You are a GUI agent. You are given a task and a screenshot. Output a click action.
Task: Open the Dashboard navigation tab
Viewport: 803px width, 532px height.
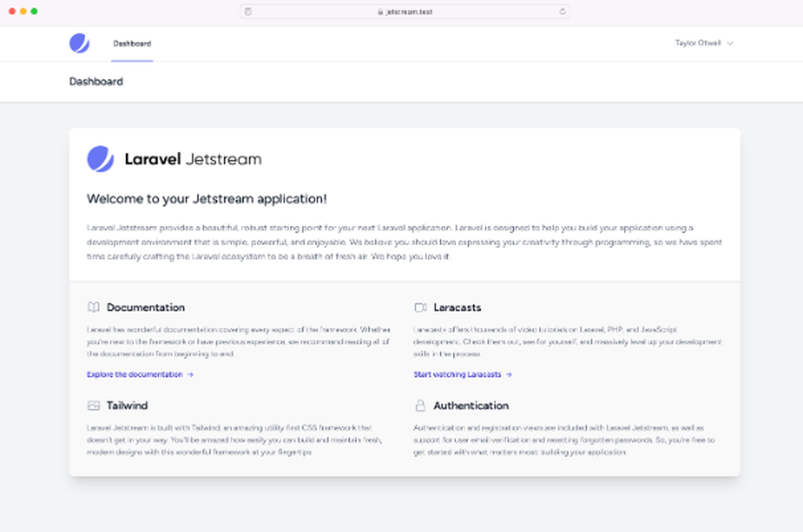132,43
